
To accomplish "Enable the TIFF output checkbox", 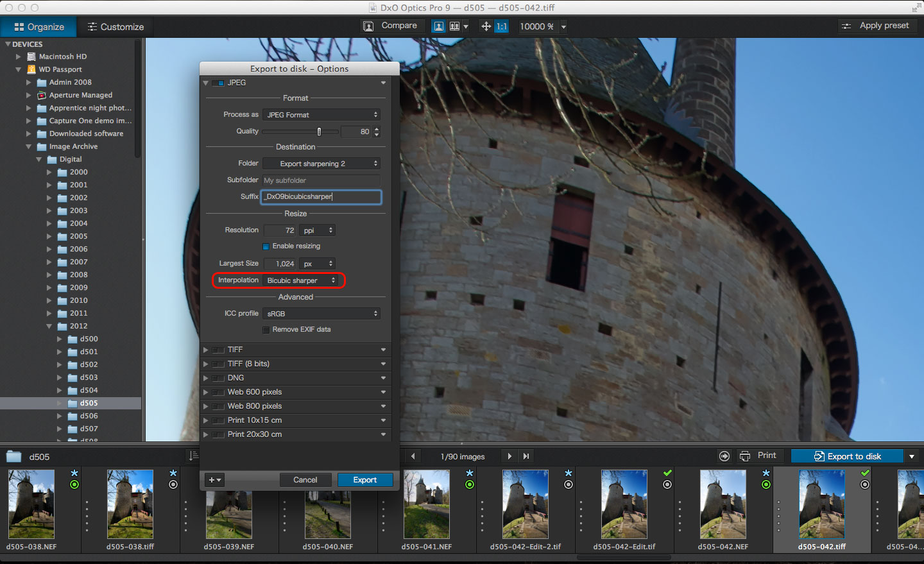I will tap(218, 350).
